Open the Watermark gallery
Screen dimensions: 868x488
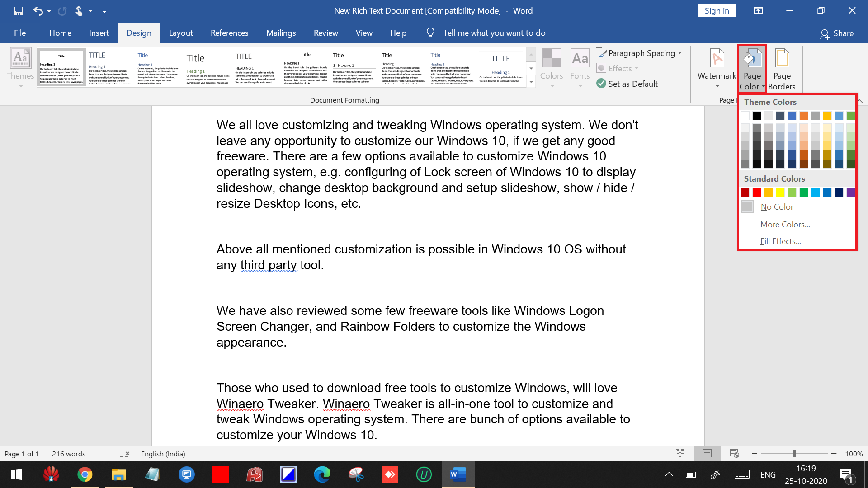coord(716,68)
